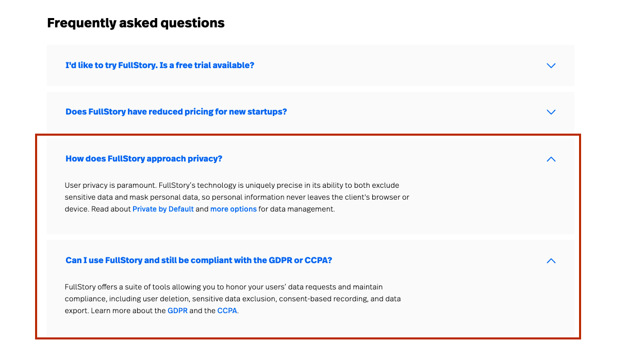Expand the free trial question chevron
This screenshot has width=644, height=357.
click(551, 66)
